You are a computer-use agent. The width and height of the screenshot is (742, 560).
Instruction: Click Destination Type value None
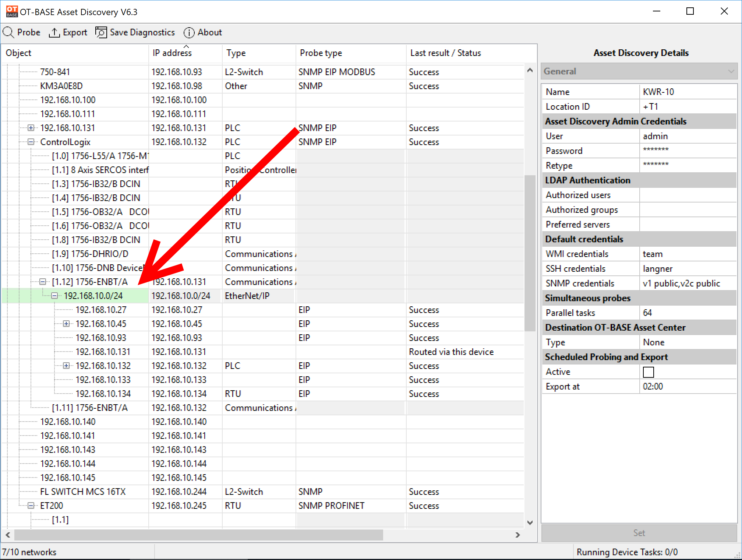(688, 342)
